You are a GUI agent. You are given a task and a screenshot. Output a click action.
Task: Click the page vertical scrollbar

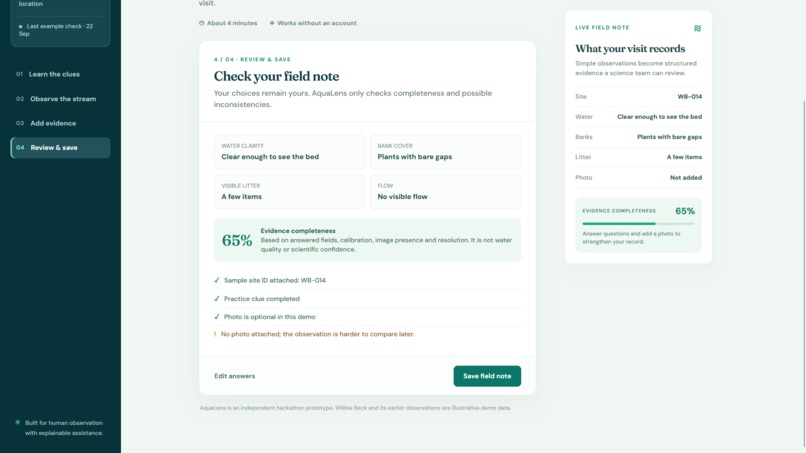[x=803, y=273]
